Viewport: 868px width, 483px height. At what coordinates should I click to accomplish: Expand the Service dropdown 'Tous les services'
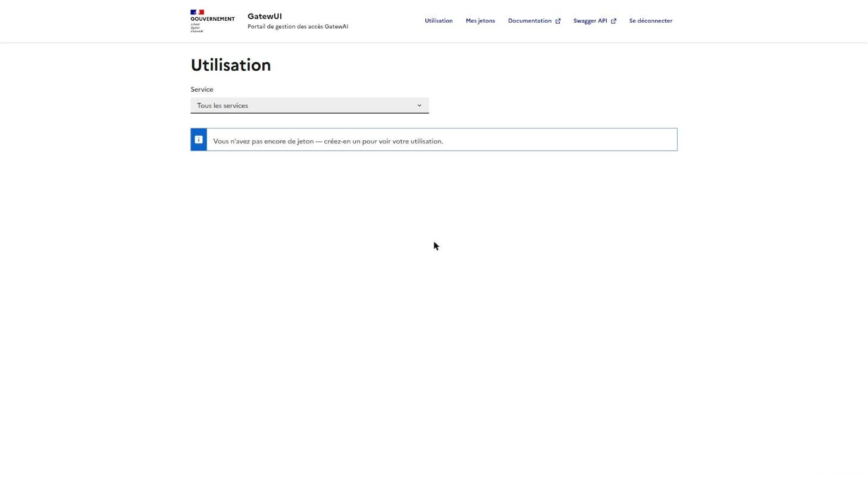(309, 105)
